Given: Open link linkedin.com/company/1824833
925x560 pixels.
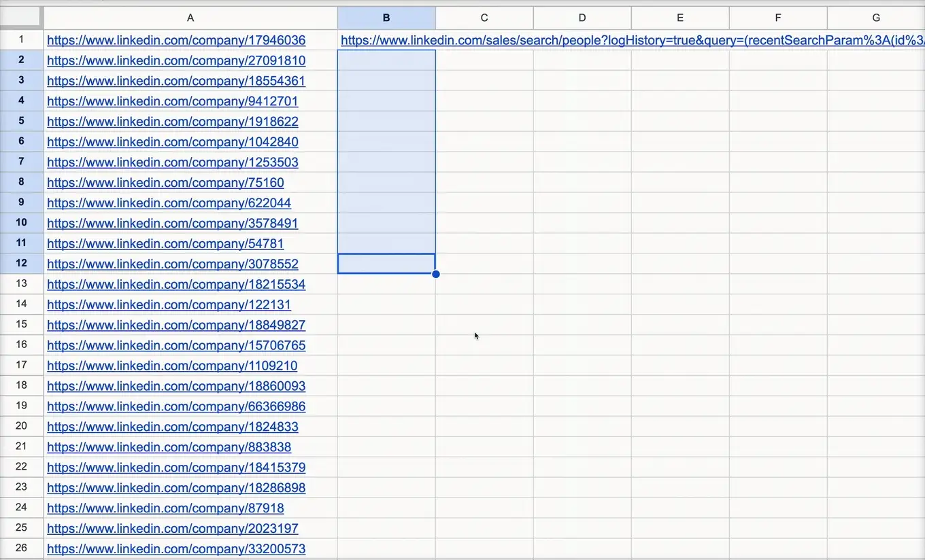Looking at the screenshot, I should (173, 427).
